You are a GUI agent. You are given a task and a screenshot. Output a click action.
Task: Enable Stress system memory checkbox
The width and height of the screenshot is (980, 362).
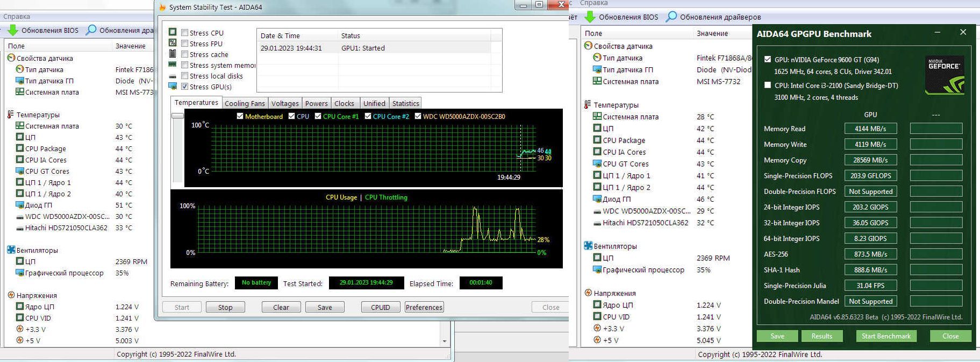tap(184, 65)
